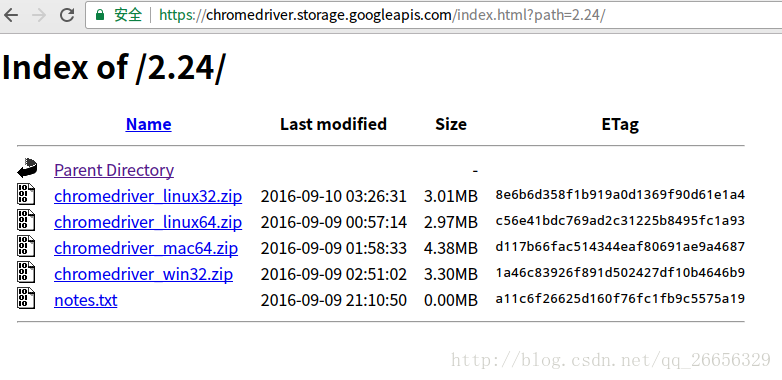Viewport: 782px width, 380px height.
Task: Click the ETag value of chromedriver_win32.zip
Action: (x=620, y=273)
